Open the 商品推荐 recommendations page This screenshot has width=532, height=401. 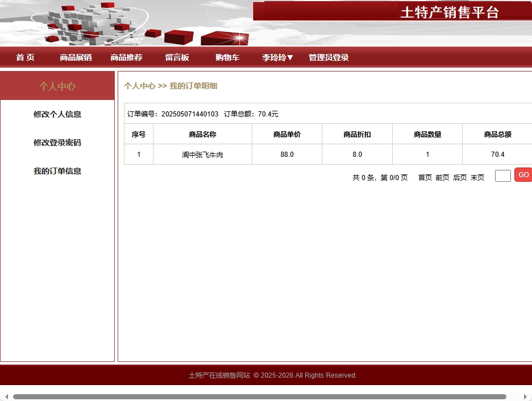(x=126, y=57)
